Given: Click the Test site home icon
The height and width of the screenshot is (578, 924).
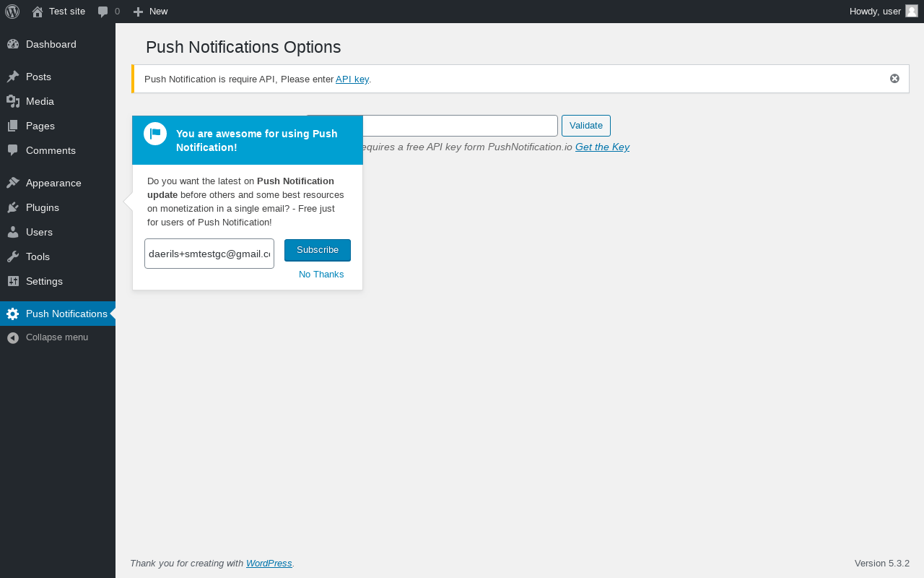Looking at the screenshot, I should [x=38, y=12].
